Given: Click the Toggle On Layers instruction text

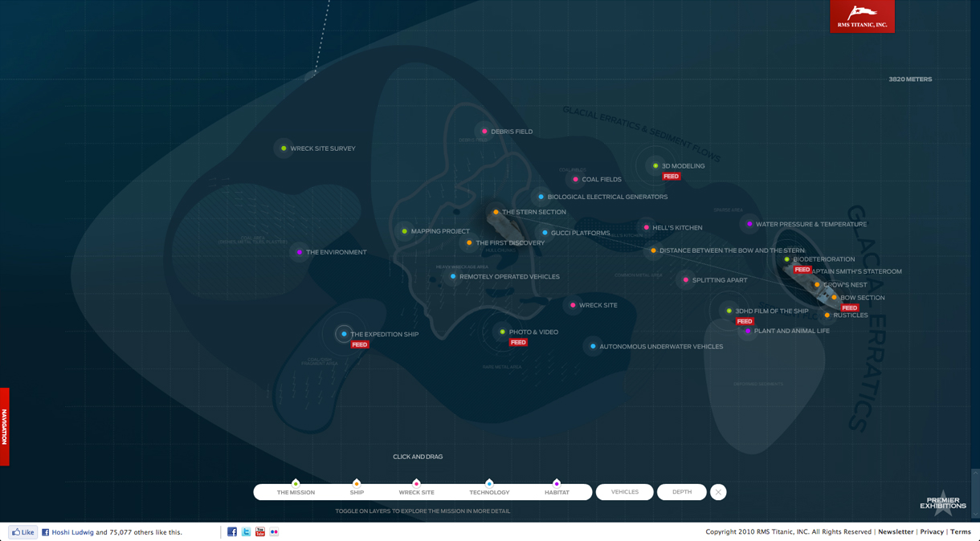Looking at the screenshot, I should coord(423,511).
